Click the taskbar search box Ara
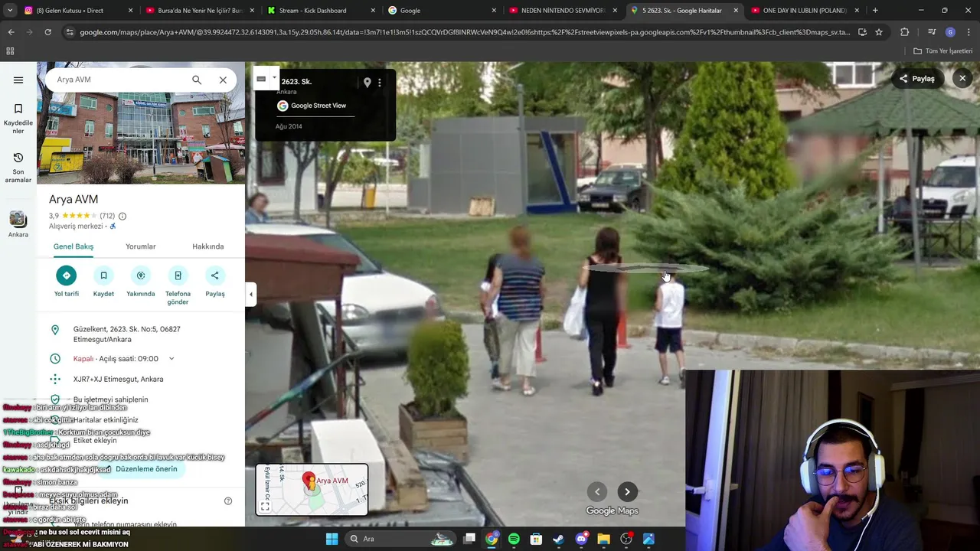 click(x=402, y=539)
